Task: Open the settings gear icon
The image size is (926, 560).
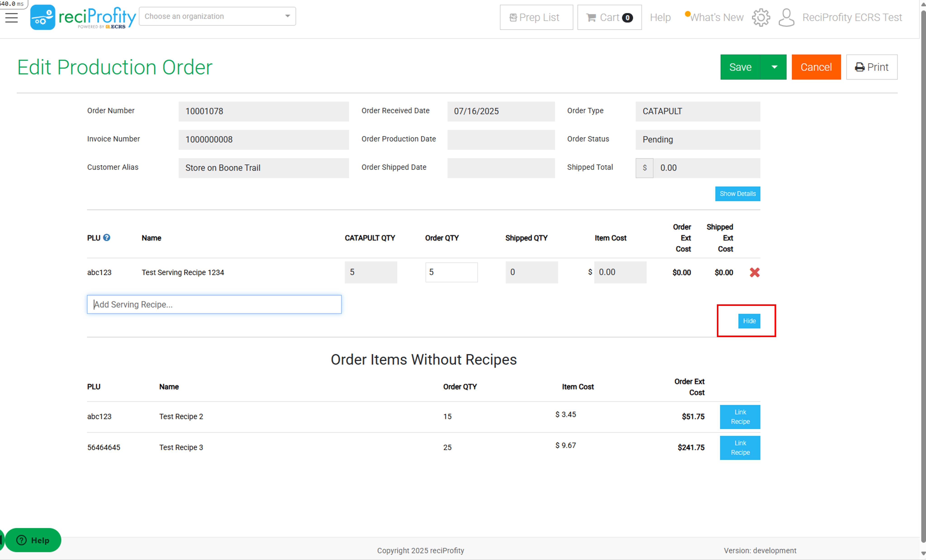Action: (x=761, y=17)
